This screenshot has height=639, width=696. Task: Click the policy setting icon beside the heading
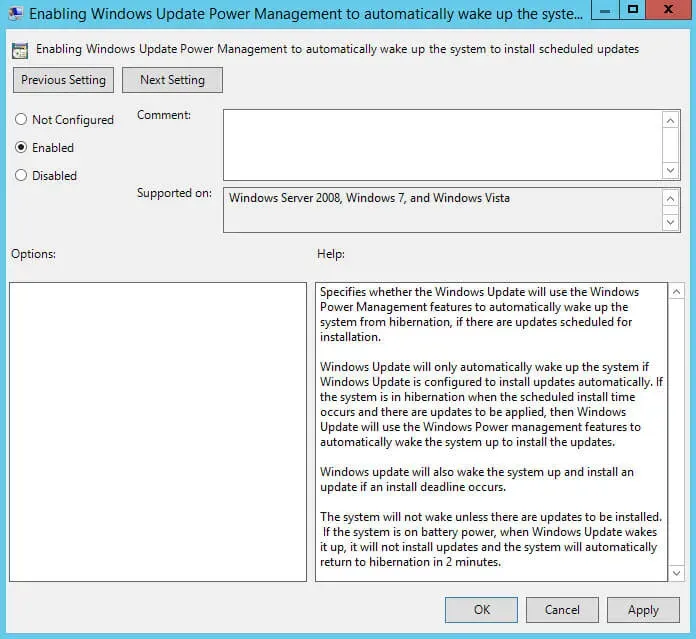(20, 51)
